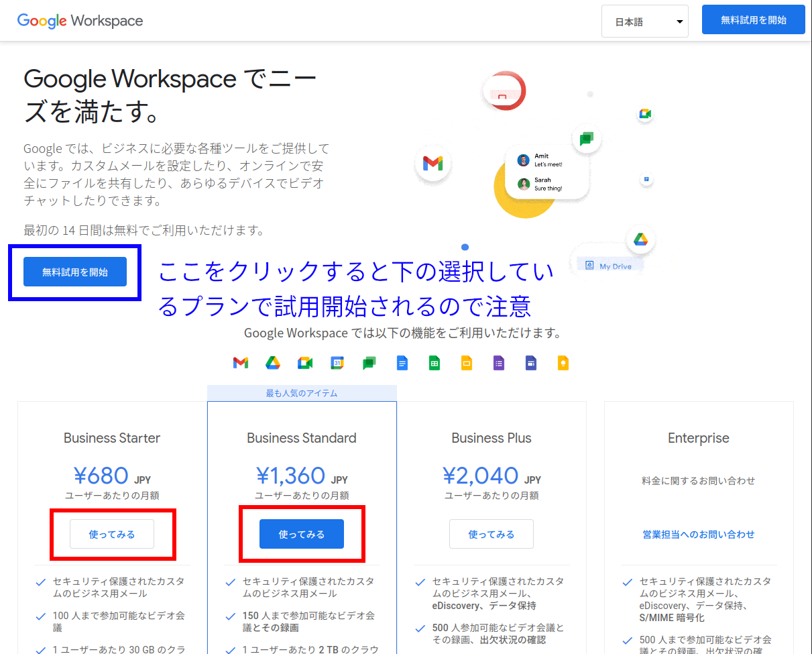Click the Google Workspace でニーズを満たす。 headline
Screen dimensions: 812x654
170,96
